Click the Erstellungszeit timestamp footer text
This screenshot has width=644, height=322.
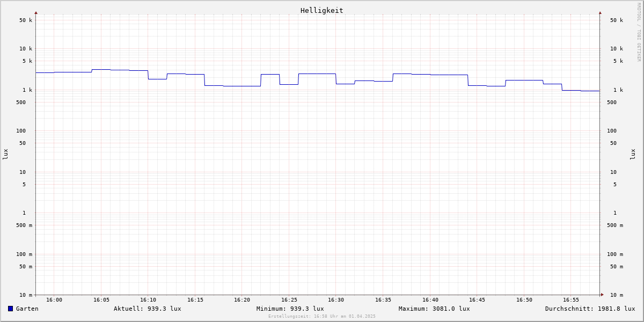(322, 316)
